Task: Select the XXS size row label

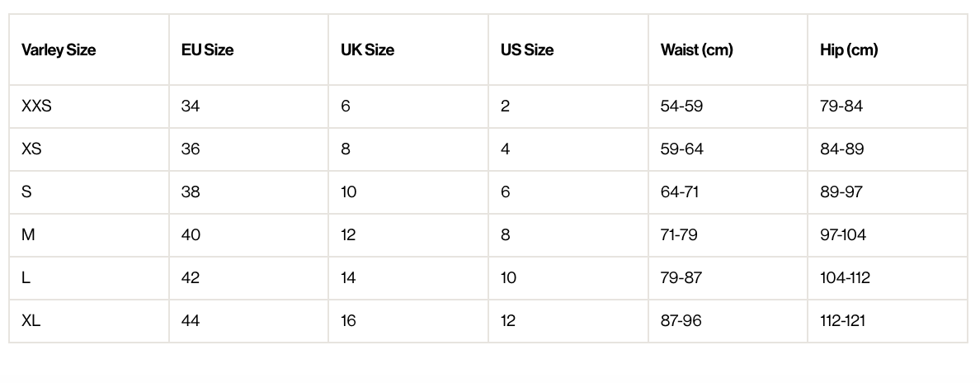Action: (36, 106)
